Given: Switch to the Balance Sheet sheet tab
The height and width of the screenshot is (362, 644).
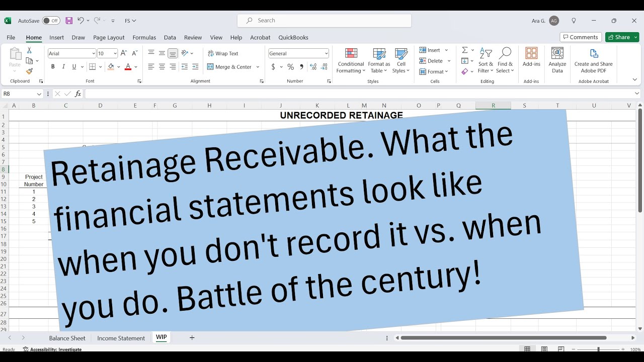Looking at the screenshot, I should (67, 338).
